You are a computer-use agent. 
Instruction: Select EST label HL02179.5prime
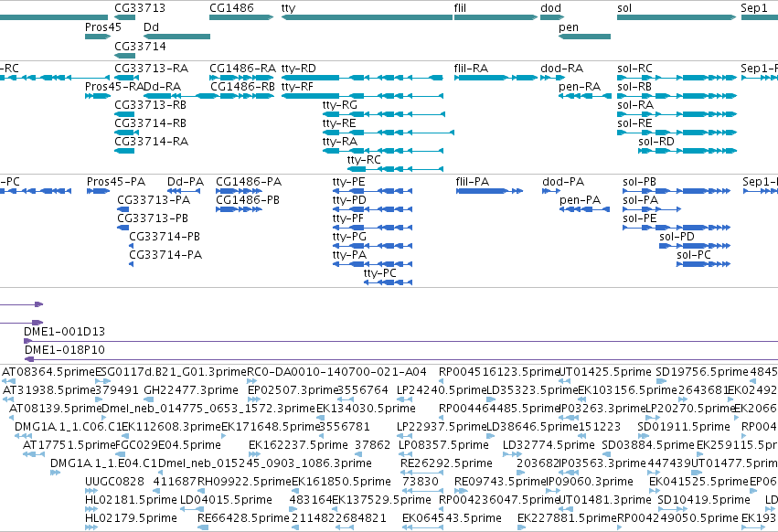[x=131, y=518]
